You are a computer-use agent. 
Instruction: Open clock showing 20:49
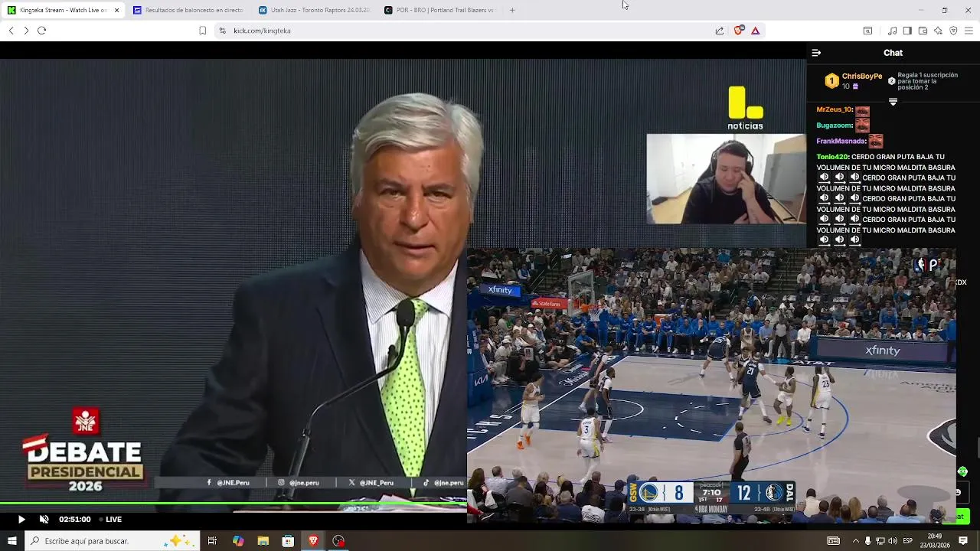click(x=935, y=541)
